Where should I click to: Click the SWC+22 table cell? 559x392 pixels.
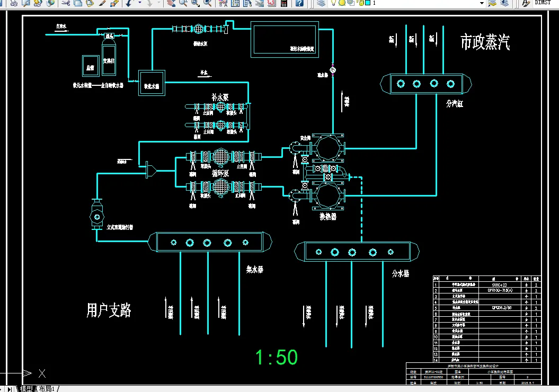499,285
